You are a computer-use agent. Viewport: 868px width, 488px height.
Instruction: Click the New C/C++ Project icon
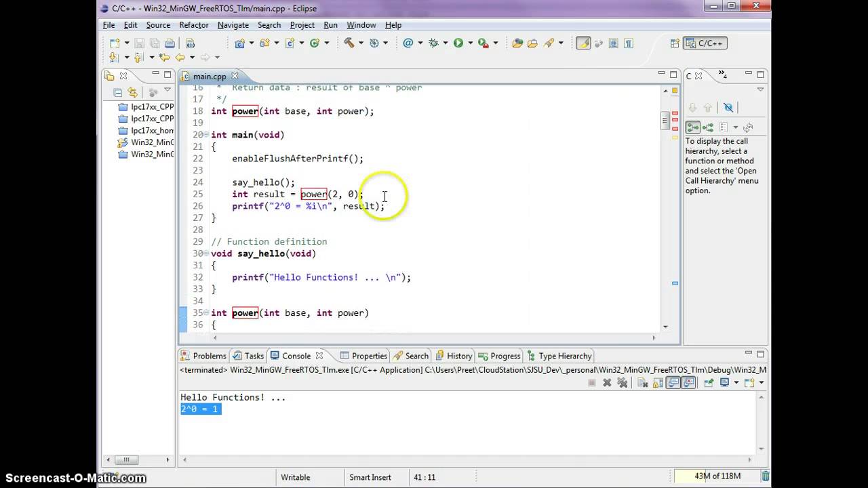pos(239,43)
